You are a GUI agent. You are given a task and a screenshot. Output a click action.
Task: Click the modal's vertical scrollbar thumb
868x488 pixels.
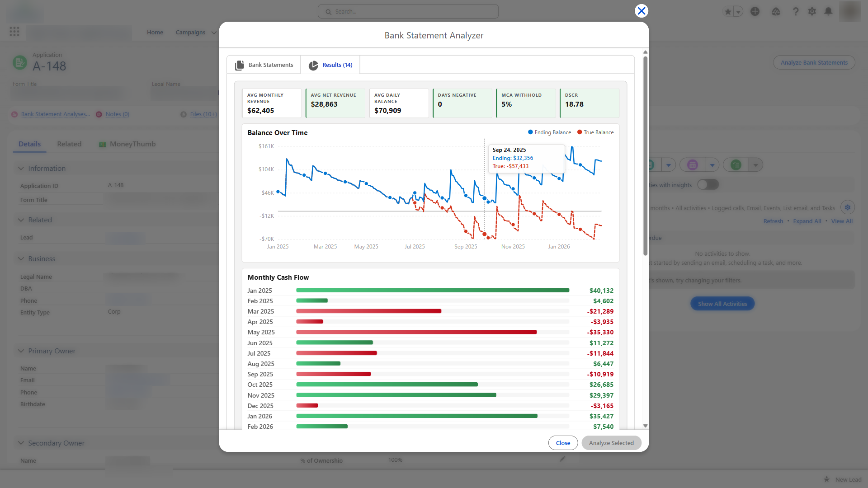pos(645,156)
